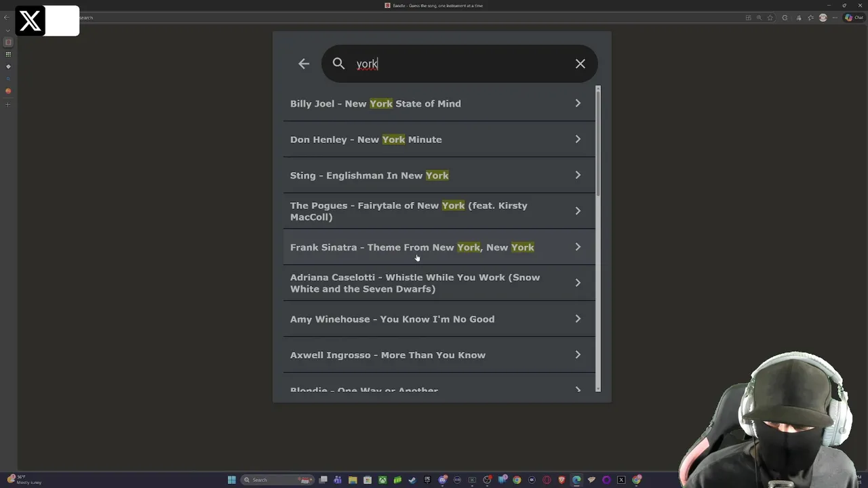Open chevron for Frank Sinatra - Theme From New York
Image resolution: width=868 pixels, height=488 pixels.
578,247
